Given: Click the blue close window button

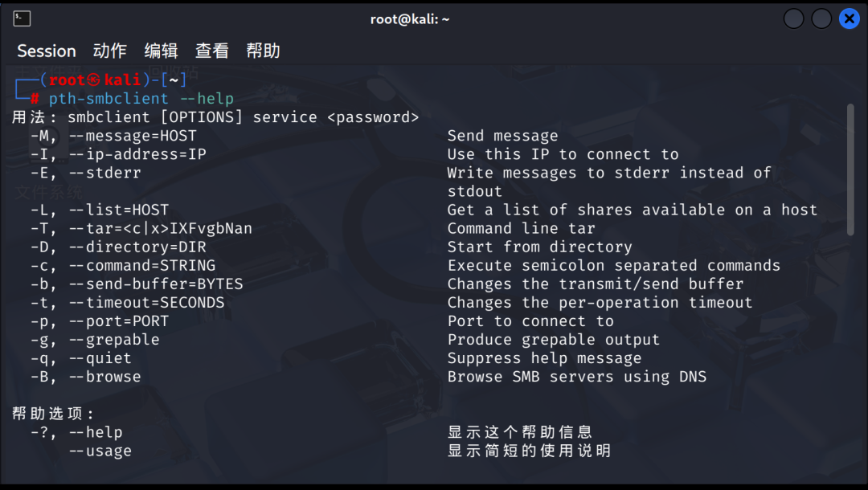Looking at the screenshot, I should [x=850, y=18].
